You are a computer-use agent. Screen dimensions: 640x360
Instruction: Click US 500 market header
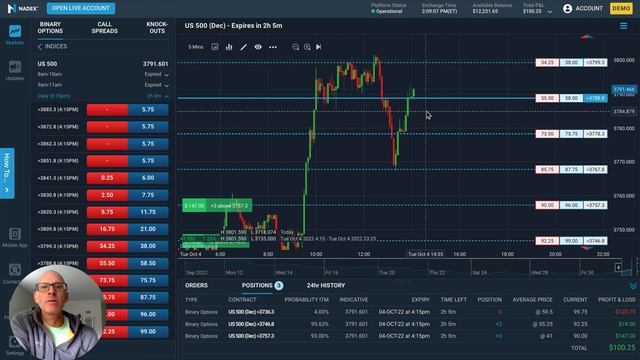point(102,64)
